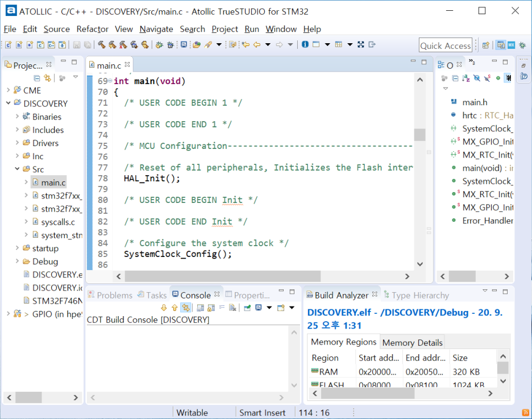The width and height of the screenshot is (532, 419).
Task: Click the blue information toolbar icon
Action: [305, 44]
